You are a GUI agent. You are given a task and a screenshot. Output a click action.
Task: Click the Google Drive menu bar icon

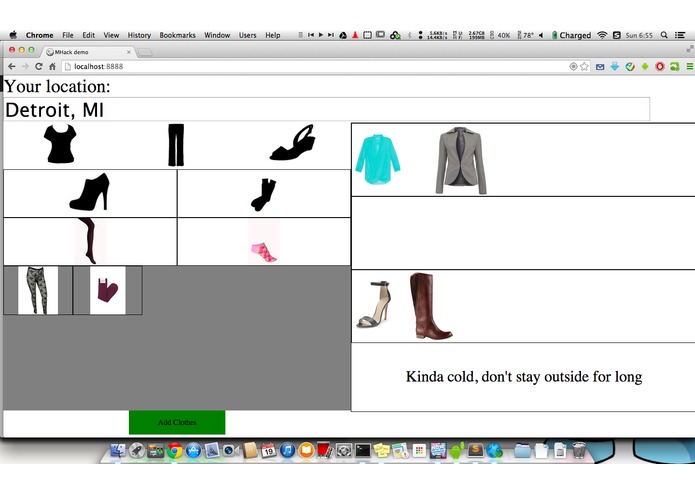343,35
